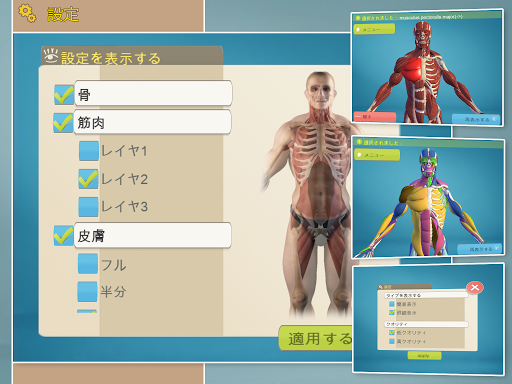The height and width of the screenshot is (384, 512).
Task: Check the 半分 half skin option
Action: tap(87, 292)
